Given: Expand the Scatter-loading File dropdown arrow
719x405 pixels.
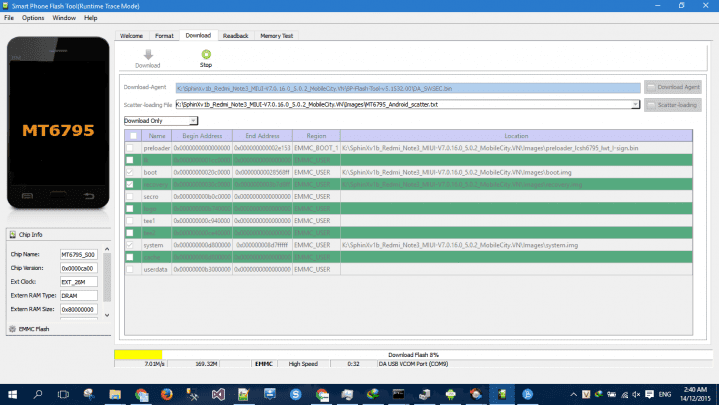Looking at the screenshot, I should (635, 105).
